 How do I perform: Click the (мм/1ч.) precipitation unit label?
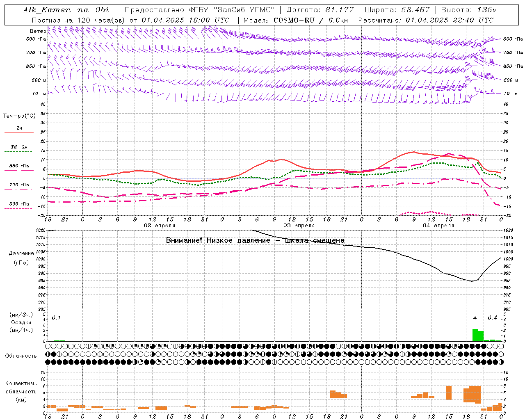pos(21,330)
